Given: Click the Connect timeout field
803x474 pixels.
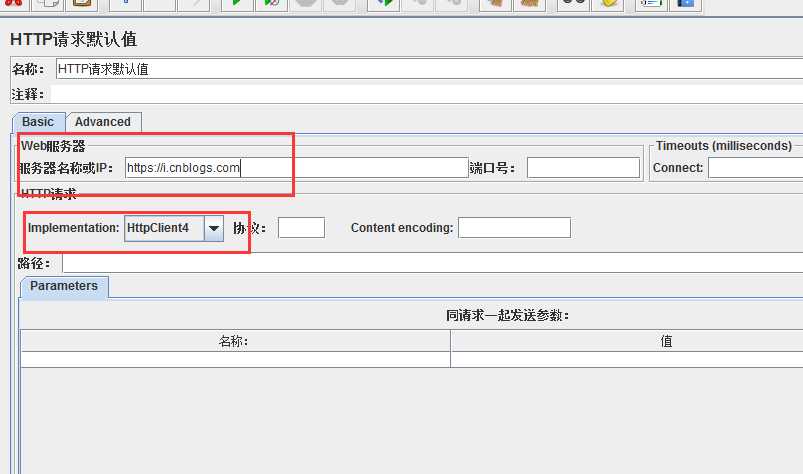Looking at the screenshot, I should point(755,168).
